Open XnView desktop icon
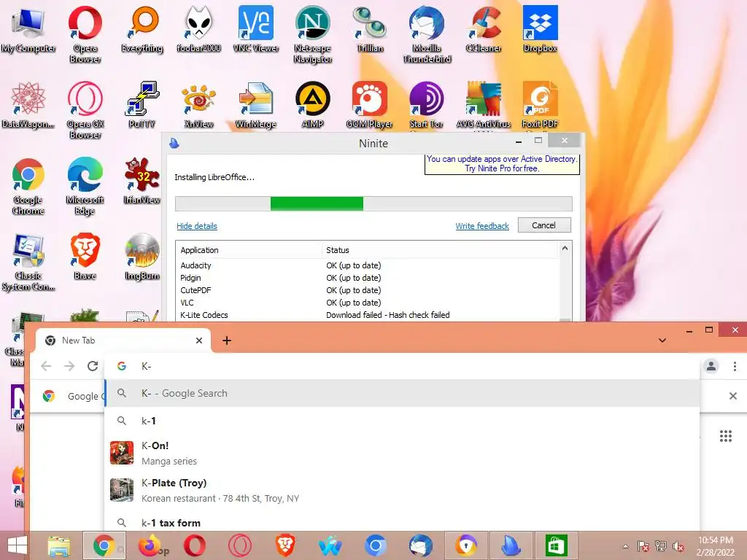This screenshot has width=747, height=560. pyautogui.click(x=198, y=105)
